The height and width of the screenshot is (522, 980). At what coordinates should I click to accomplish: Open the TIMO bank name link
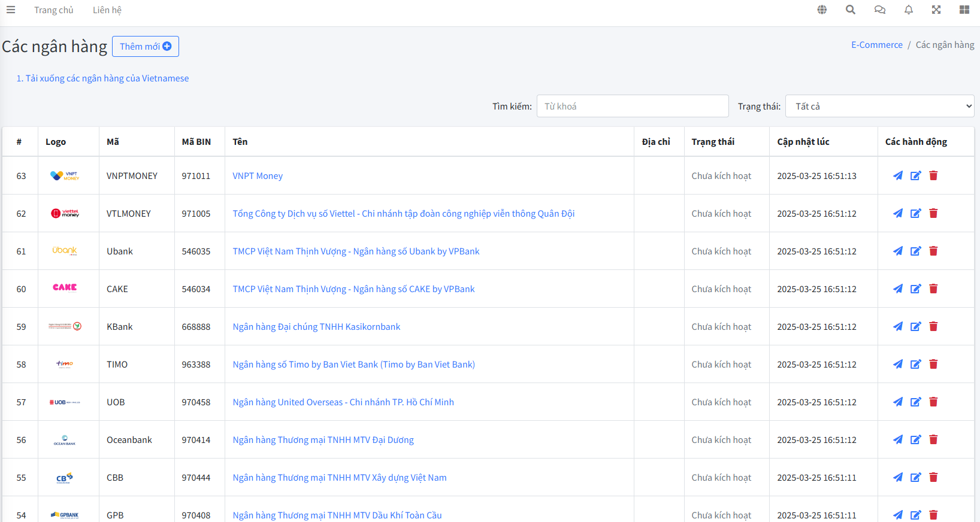(353, 365)
